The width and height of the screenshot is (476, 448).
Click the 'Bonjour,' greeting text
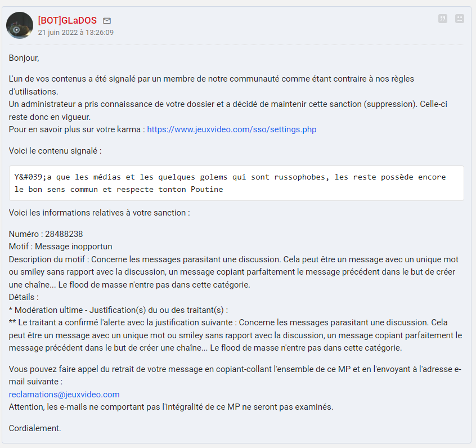coord(24,58)
